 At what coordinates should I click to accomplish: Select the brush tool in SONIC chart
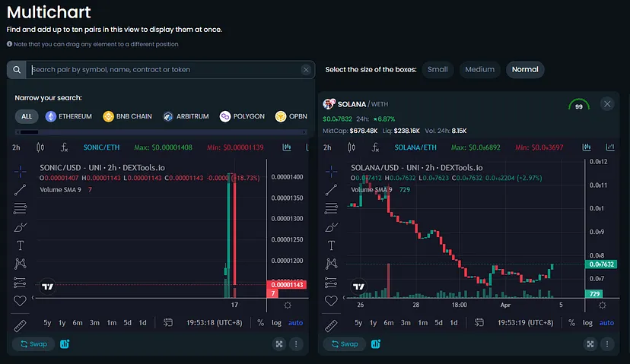[21, 226]
